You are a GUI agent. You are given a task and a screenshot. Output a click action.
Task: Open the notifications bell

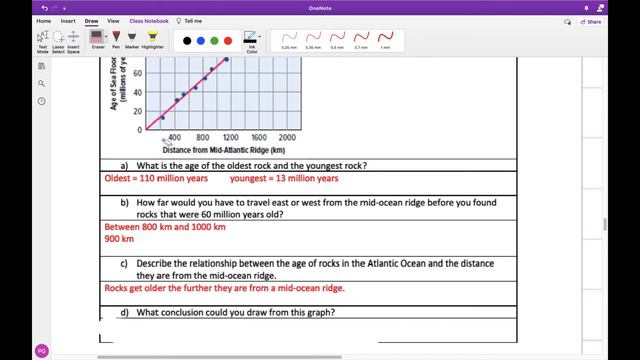click(587, 8)
